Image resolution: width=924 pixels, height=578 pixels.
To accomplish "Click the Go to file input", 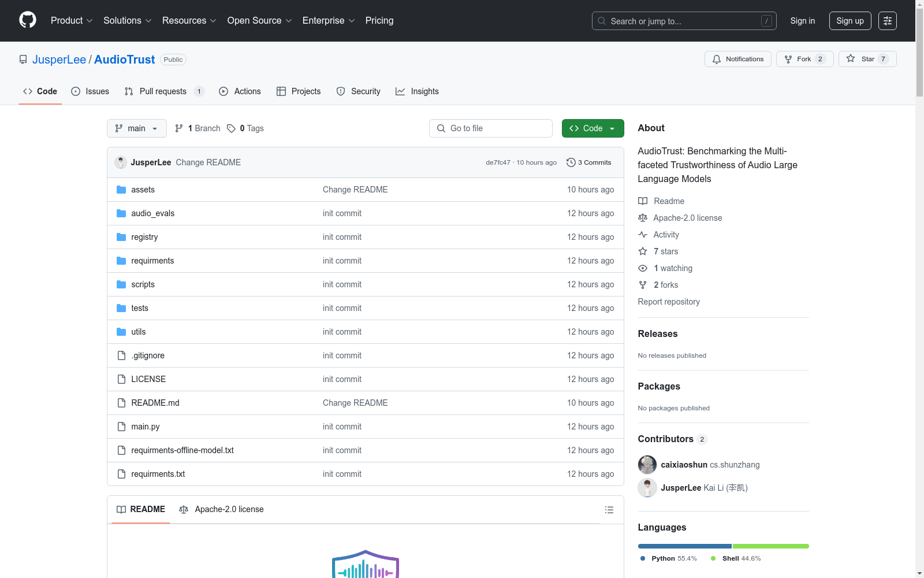I will click(x=491, y=128).
